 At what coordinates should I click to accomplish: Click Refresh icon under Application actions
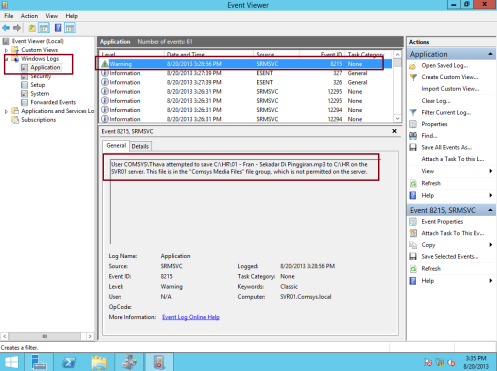tap(413, 183)
